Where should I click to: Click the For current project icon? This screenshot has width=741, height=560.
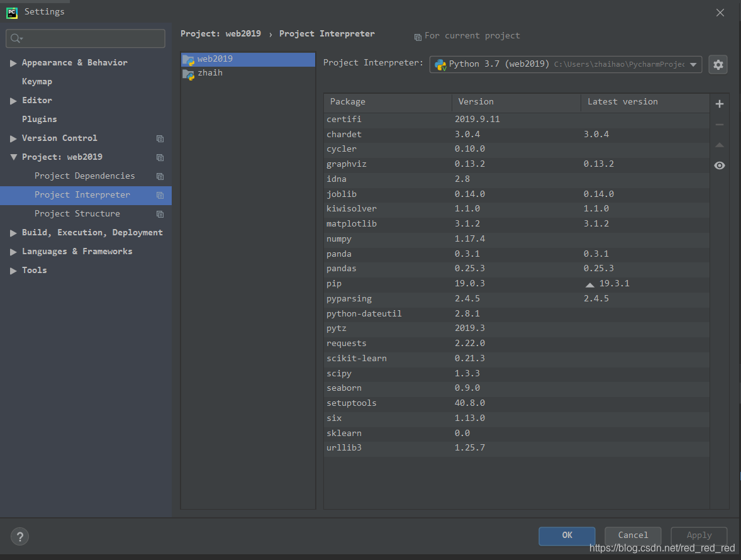click(418, 37)
